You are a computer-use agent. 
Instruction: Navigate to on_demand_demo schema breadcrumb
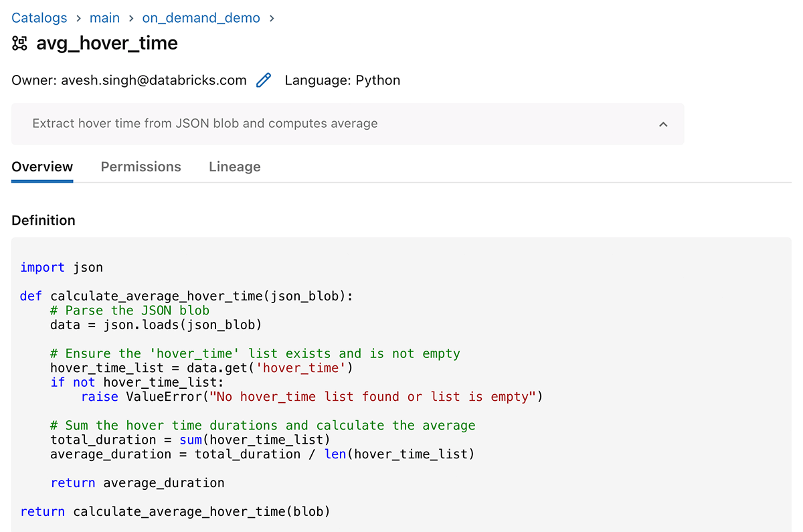click(201, 18)
